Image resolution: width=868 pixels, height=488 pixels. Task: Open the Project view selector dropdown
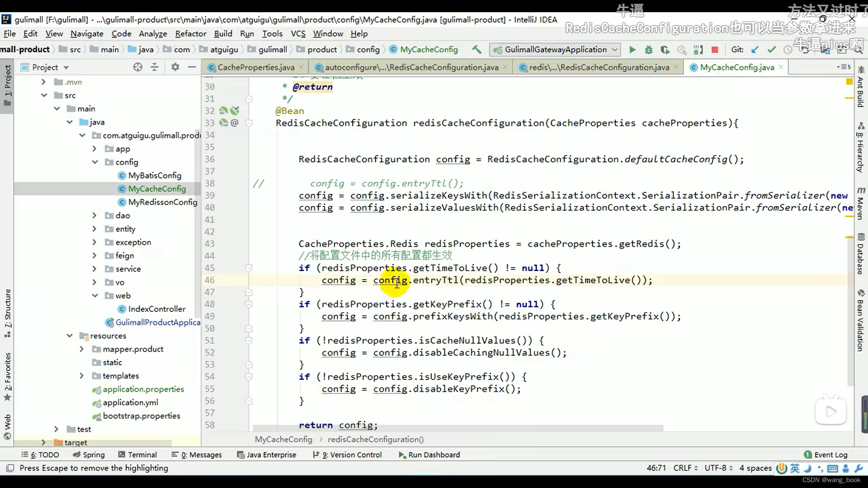coord(66,68)
